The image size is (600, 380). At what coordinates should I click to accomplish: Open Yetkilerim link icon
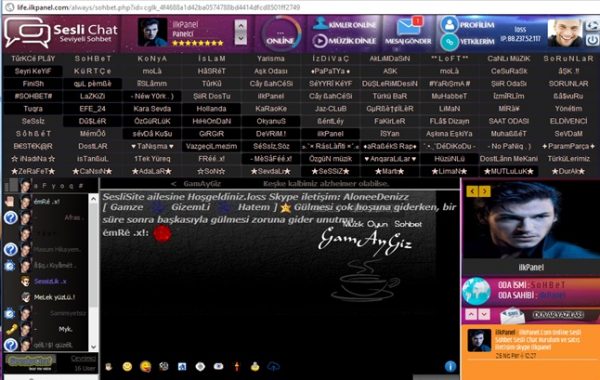click(450, 42)
